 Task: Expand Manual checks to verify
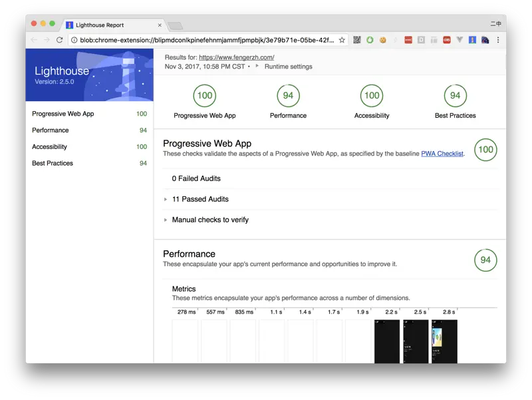[210, 220]
